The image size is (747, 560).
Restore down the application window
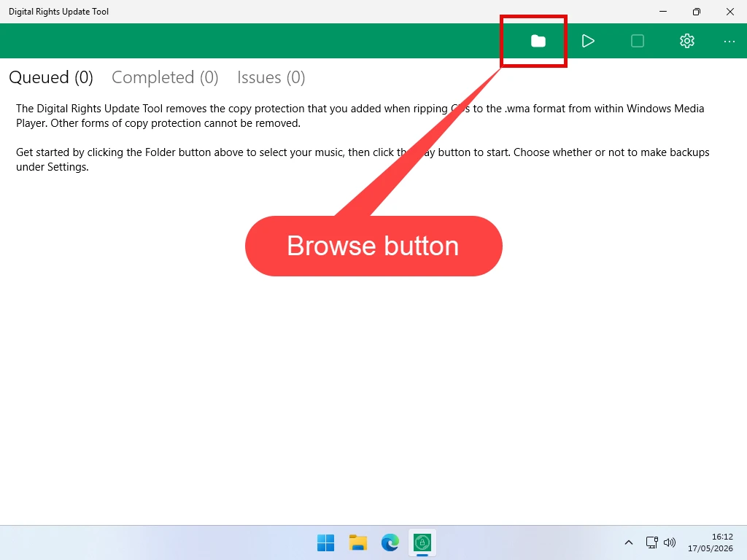[x=697, y=12]
